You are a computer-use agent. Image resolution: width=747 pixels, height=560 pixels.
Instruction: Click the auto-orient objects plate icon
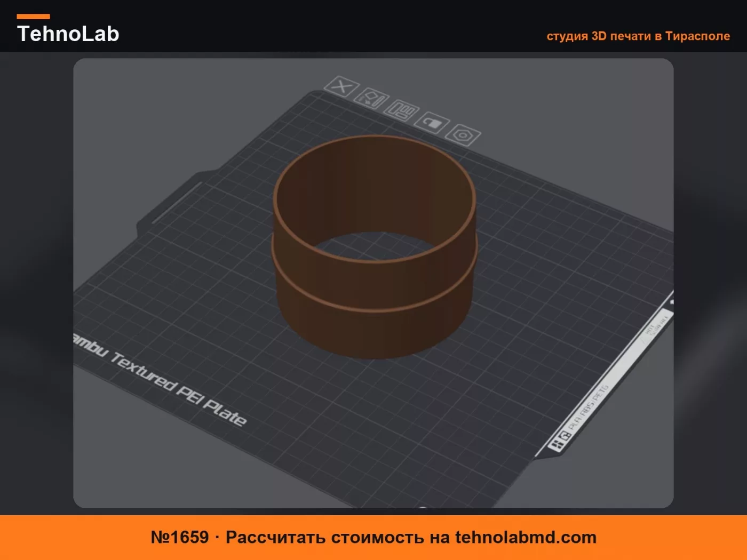(x=372, y=99)
